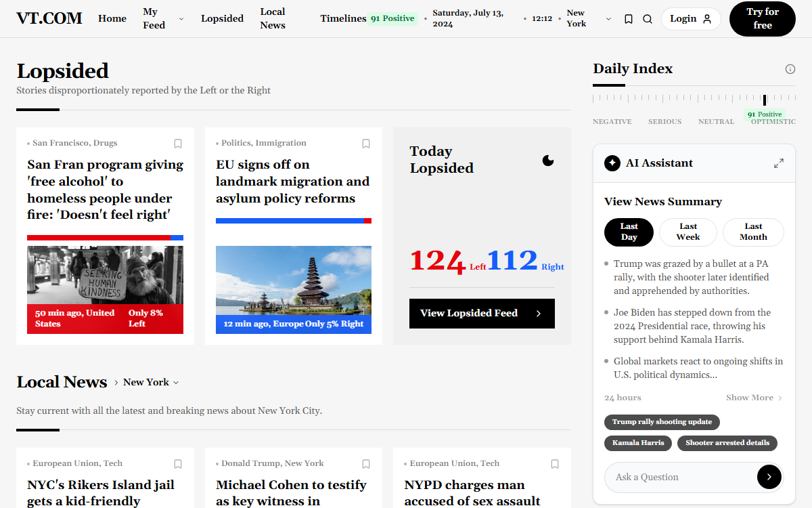
Task: Click the AI Assistant sparkle logo
Action: [x=612, y=163]
